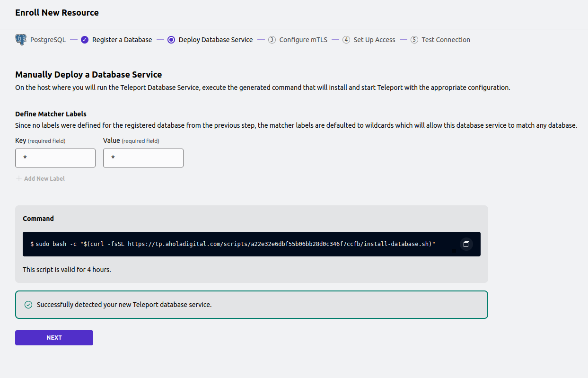Copy the install command to clipboard
The height and width of the screenshot is (378, 588).
pyautogui.click(x=466, y=244)
